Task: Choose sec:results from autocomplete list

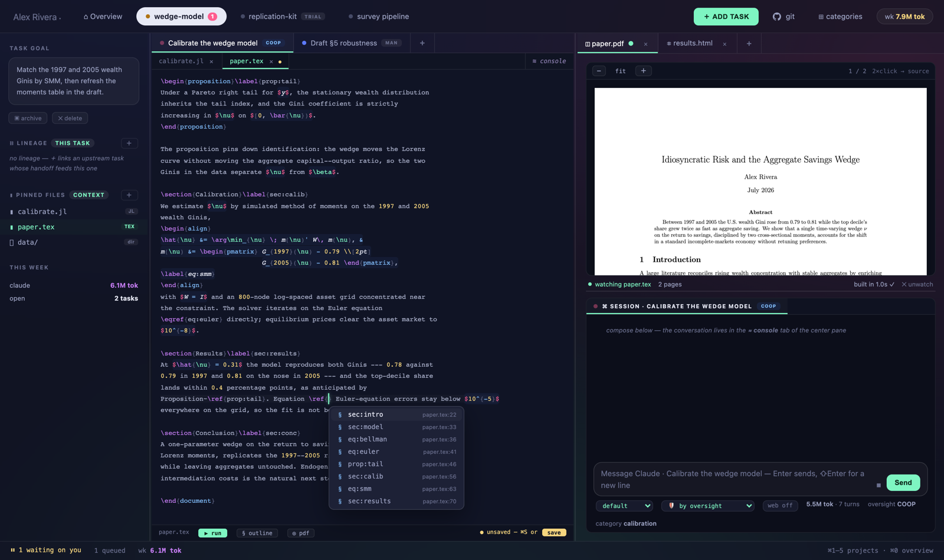Action: pos(396,501)
